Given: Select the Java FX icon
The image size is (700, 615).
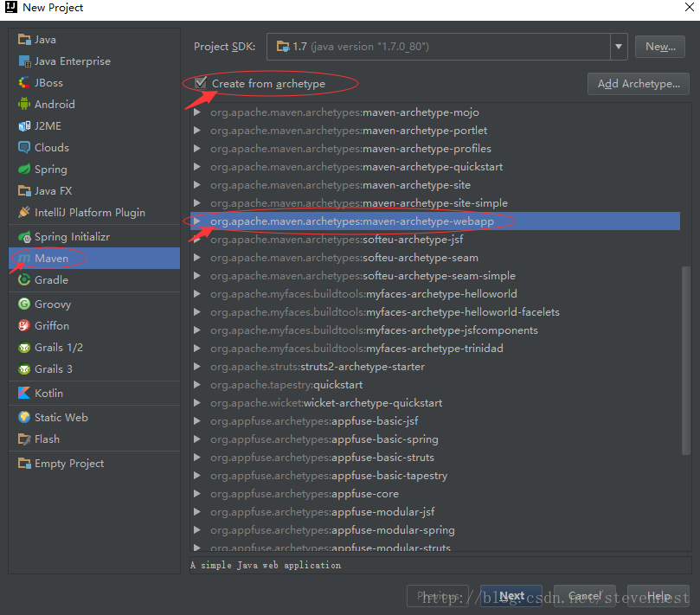Looking at the screenshot, I should (x=24, y=190).
